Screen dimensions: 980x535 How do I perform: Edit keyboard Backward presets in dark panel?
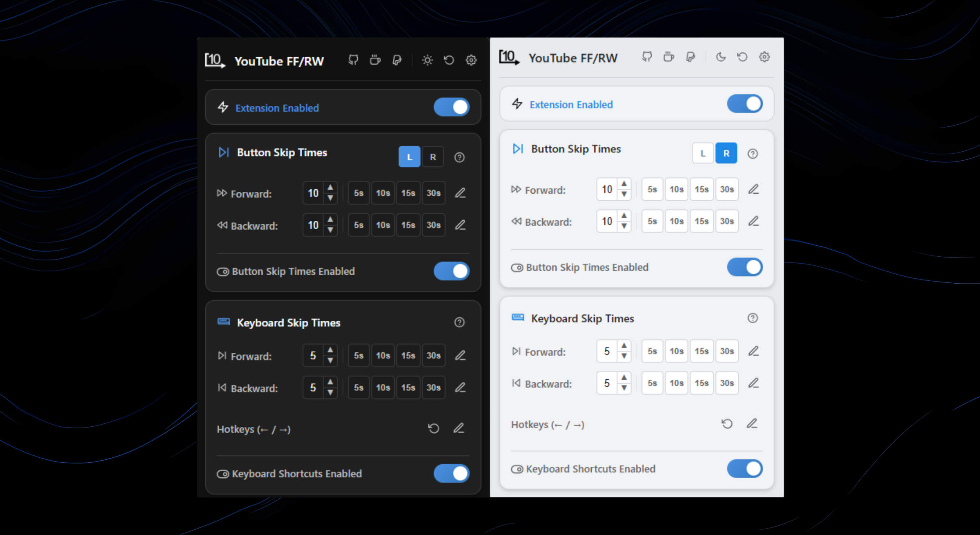pos(460,387)
